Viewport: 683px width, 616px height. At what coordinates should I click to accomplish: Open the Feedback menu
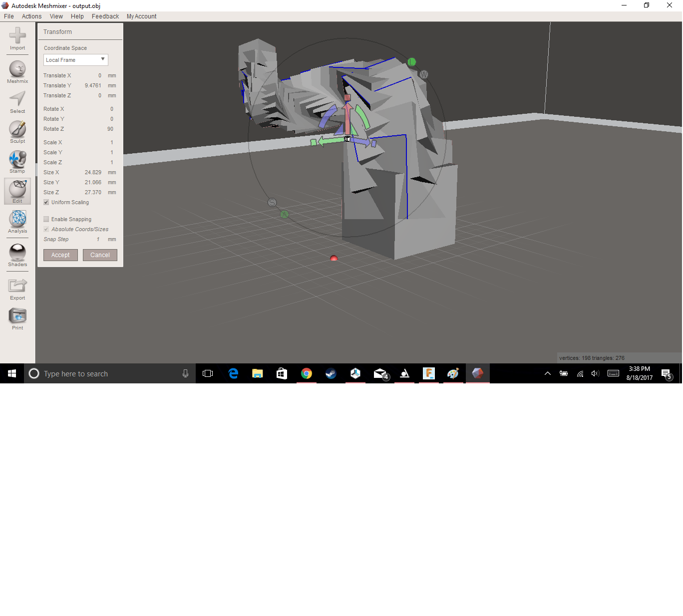point(105,16)
